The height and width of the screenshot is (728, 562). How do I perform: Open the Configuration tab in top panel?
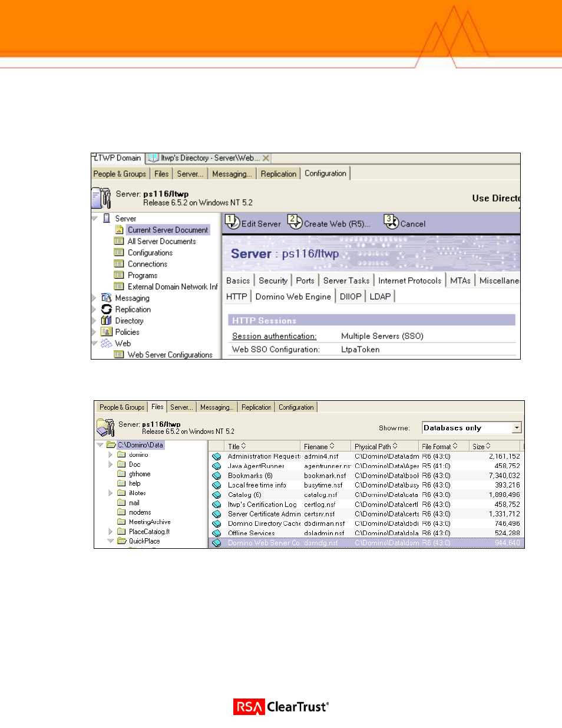(x=325, y=173)
